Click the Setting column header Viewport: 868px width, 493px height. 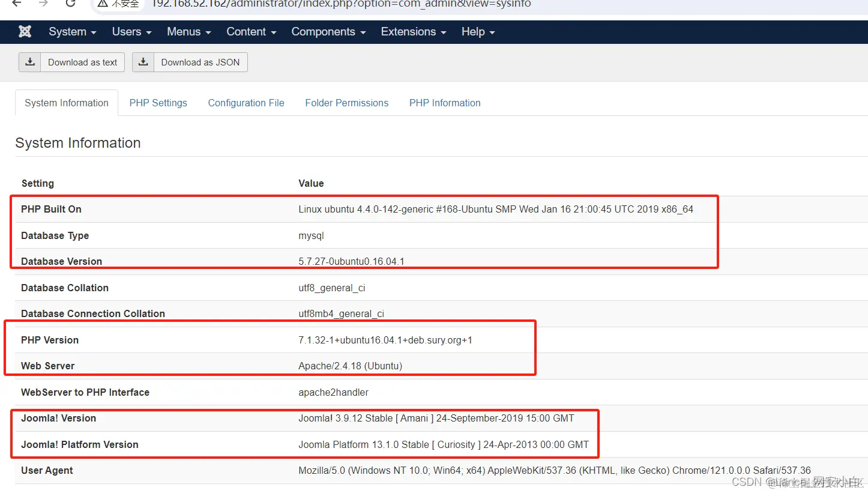(38, 183)
